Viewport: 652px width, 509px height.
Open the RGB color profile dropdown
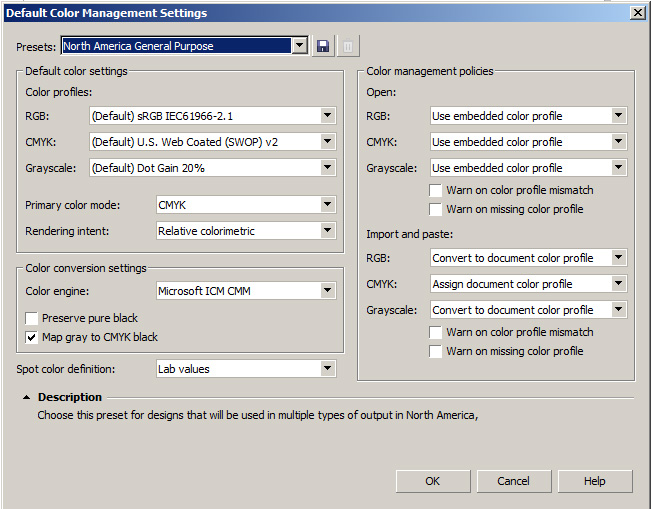pyautogui.click(x=212, y=116)
